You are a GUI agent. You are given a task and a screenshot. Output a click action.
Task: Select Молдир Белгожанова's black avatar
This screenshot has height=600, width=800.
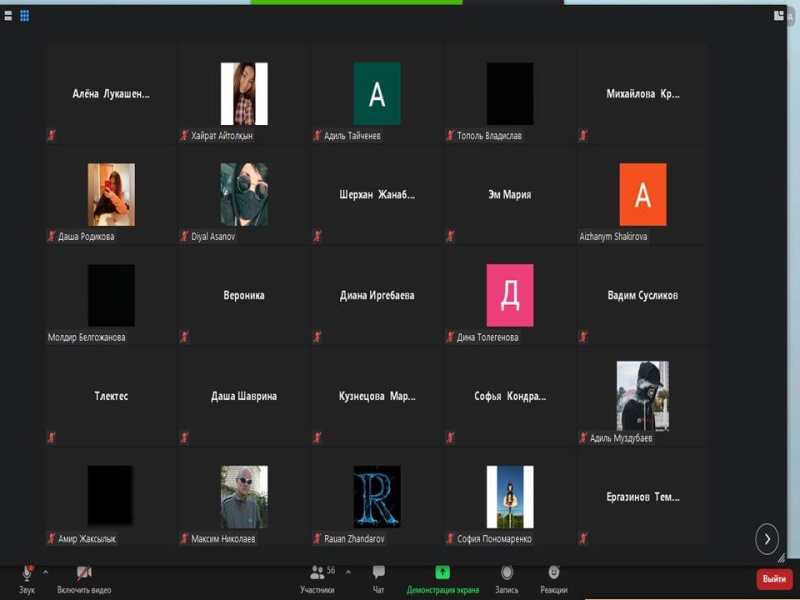click(111, 295)
